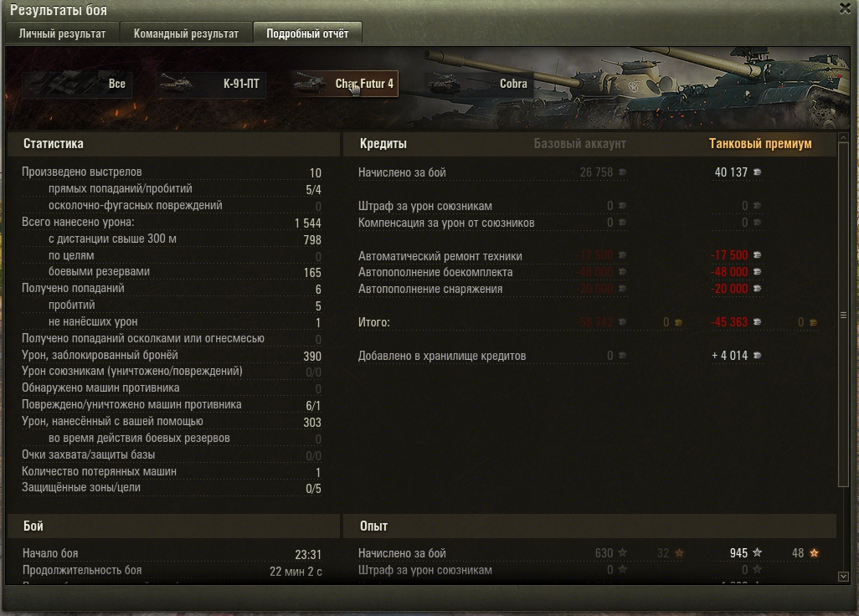859x616 pixels.
Task: Click the star icon next to 945 experience
Action: [757, 553]
